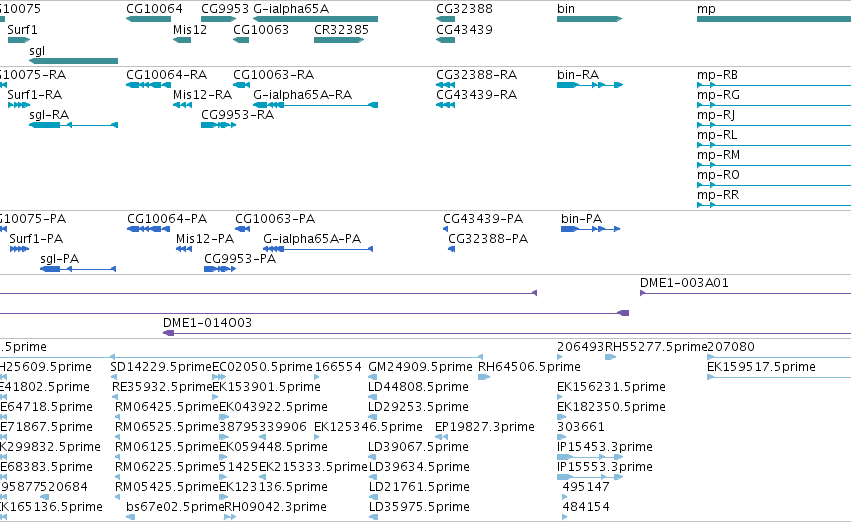Image resolution: width=851 pixels, height=522 pixels.
Task: Select the teal bin gene arrow glyph
Action: pyautogui.click(x=589, y=19)
